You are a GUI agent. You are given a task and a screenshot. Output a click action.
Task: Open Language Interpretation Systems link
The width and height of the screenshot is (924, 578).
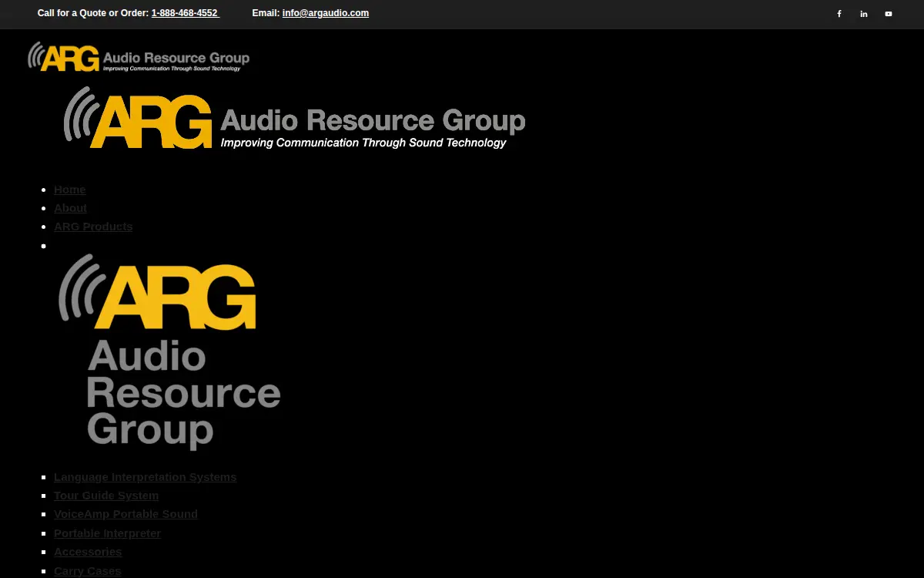[145, 477]
